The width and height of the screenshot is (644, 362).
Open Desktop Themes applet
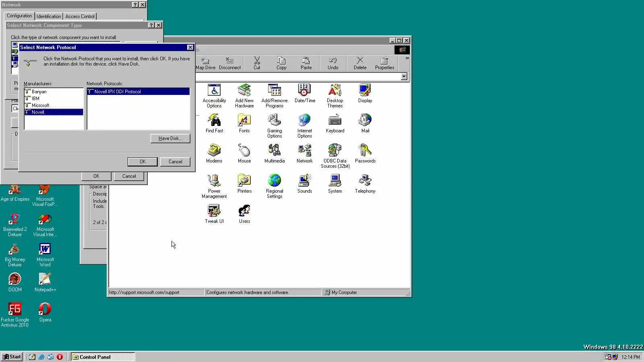point(335,95)
